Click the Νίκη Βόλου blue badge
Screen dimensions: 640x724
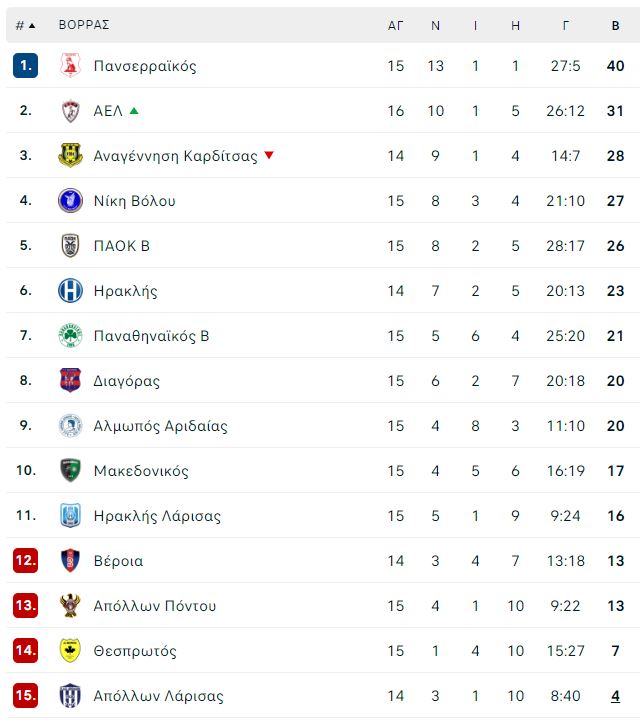pos(70,201)
